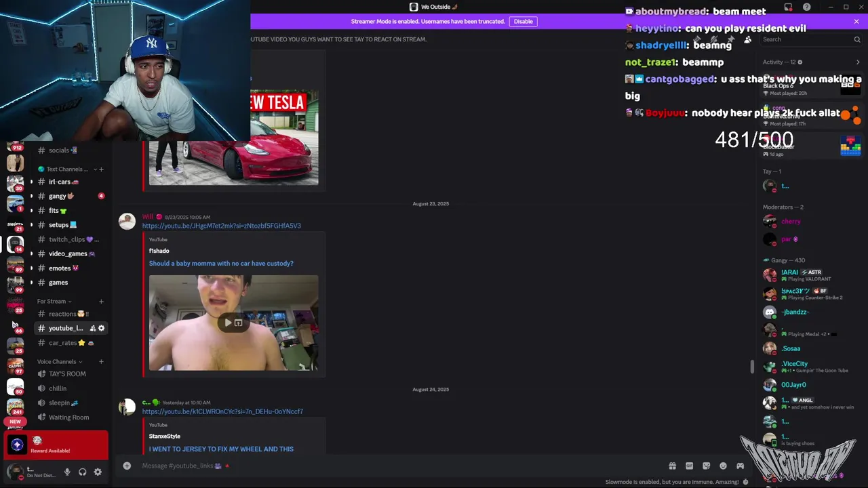Open the sticker picker
Viewport: 868px width, 488px height.
706,466
